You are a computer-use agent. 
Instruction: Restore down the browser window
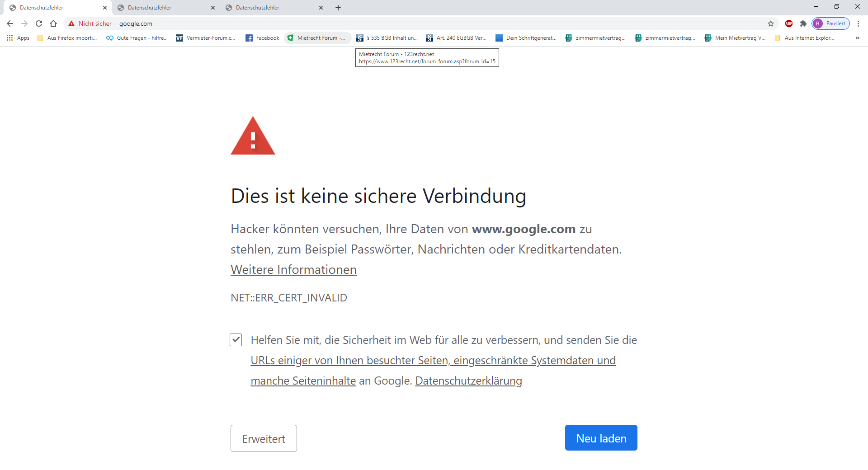[837, 7]
